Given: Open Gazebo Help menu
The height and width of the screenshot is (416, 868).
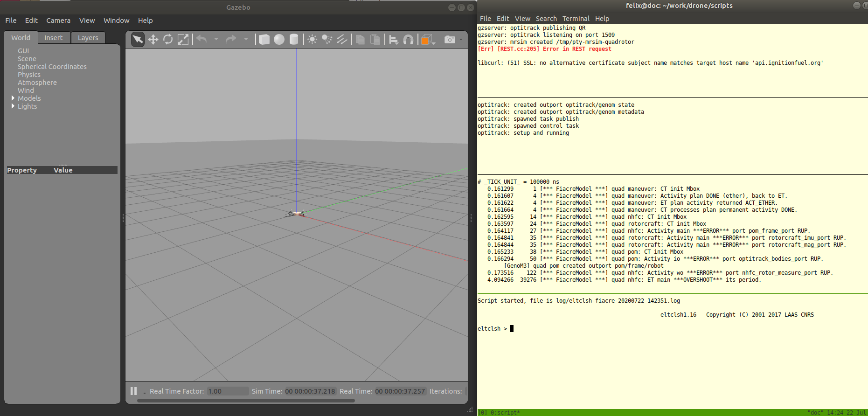Looking at the screenshot, I should (x=145, y=21).
